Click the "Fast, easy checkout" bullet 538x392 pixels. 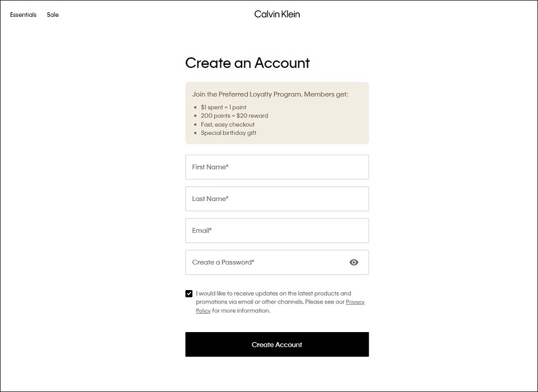tap(228, 124)
